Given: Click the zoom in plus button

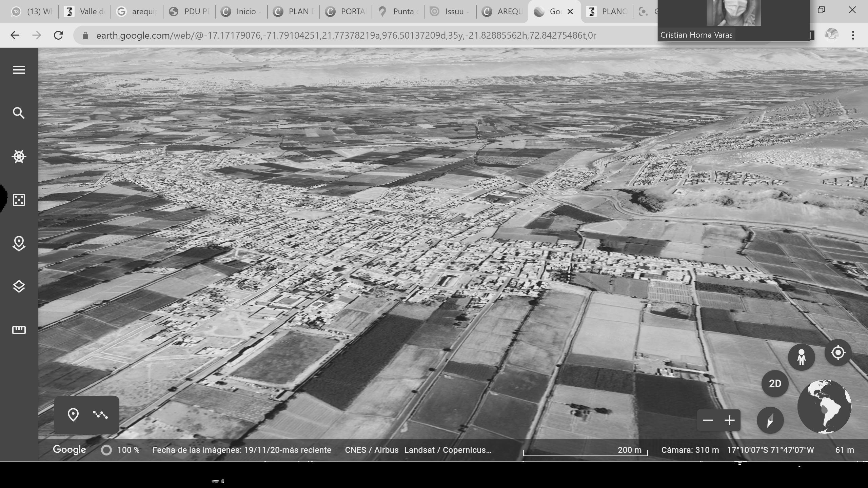Looking at the screenshot, I should pyautogui.click(x=729, y=420).
